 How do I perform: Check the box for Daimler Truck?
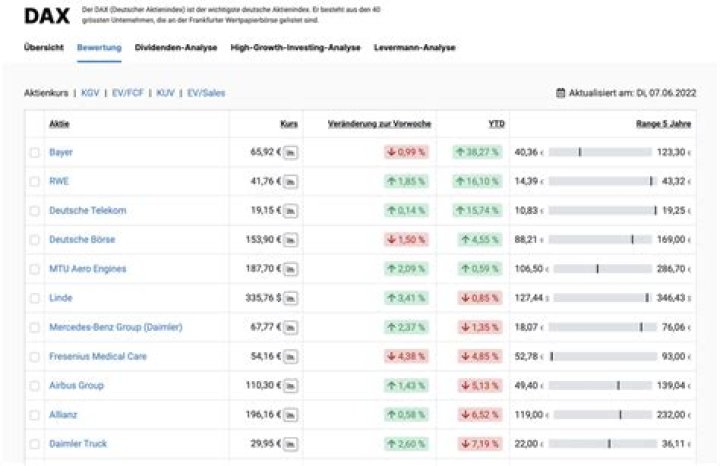coord(35,445)
